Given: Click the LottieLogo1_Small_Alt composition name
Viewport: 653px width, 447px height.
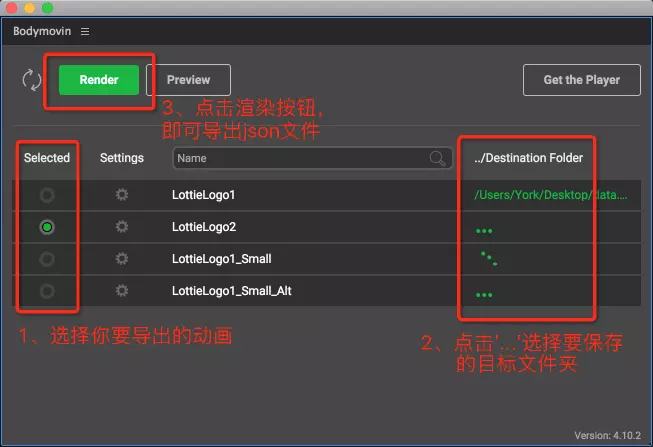Looking at the screenshot, I should pos(232,291).
